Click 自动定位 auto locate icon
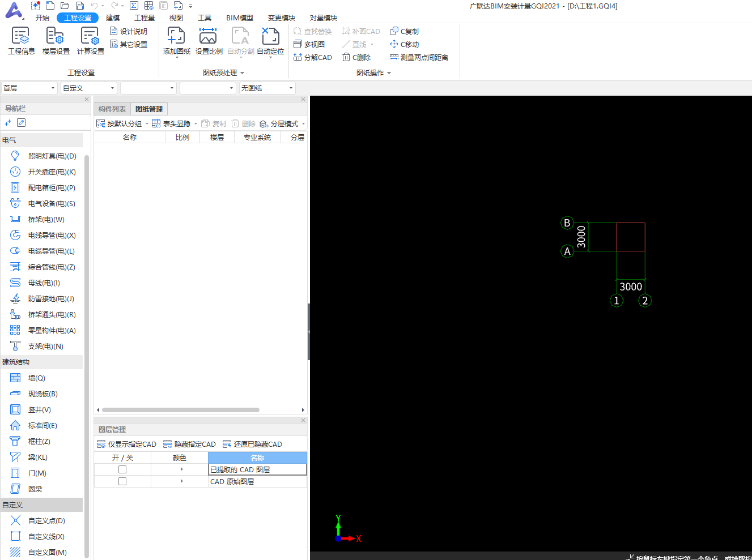Image resolution: width=752 pixels, height=560 pixels. tap(270, 36)
